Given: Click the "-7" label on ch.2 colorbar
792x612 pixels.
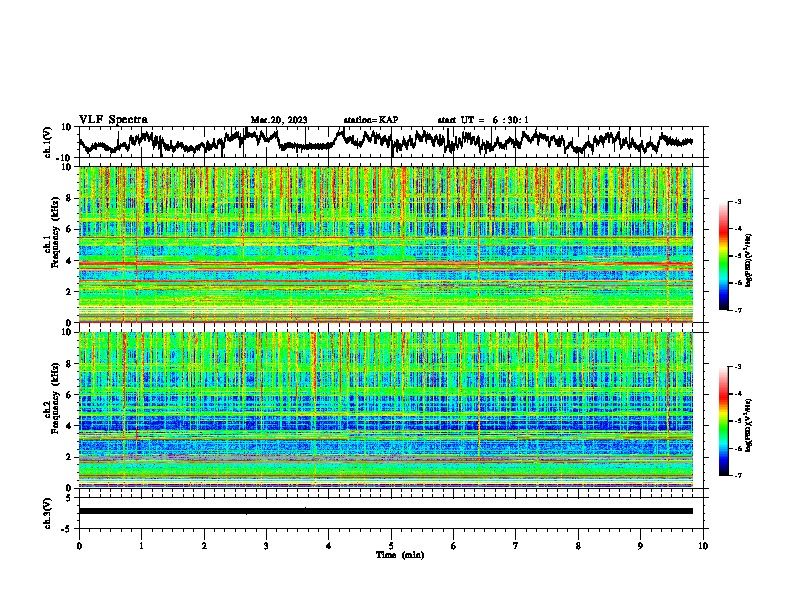Looking at the screenshot, I should click(x=738, y=476).
